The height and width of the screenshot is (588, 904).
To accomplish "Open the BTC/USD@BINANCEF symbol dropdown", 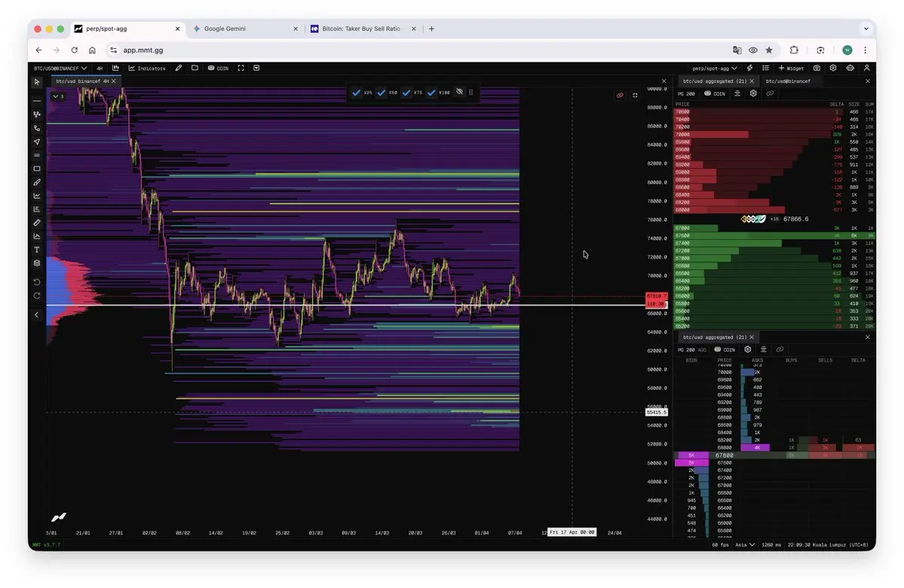I will pos(60,68).
